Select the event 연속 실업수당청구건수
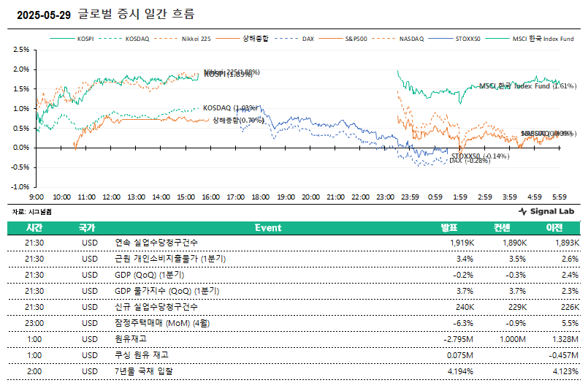588x391 pixels. pyautogui.click(x=156, y=243)
